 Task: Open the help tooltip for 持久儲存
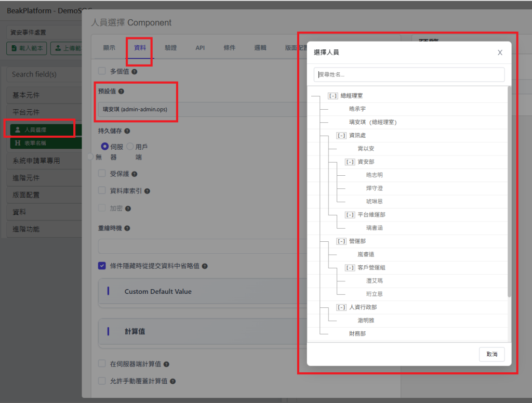(127, 131)
